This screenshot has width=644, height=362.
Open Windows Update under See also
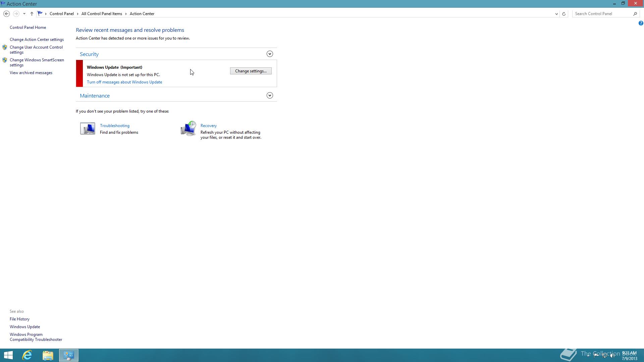click(x=25, y=327)
